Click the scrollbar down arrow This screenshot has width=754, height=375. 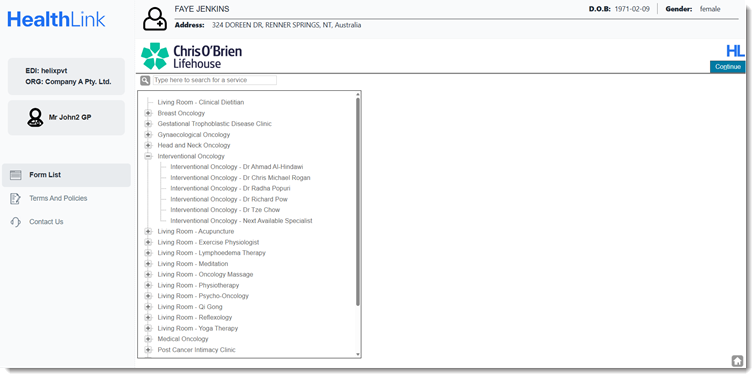pyautogui.click(x=357, y=355)
